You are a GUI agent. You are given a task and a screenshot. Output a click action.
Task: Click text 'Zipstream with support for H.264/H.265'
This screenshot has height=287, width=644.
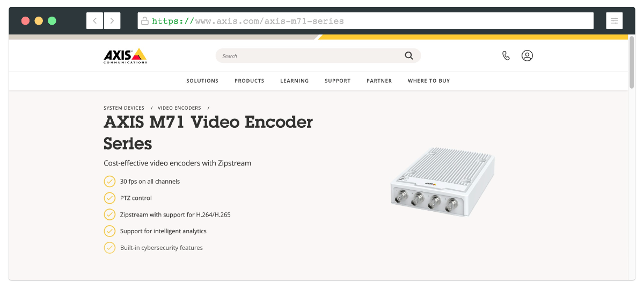coord(175,215)
